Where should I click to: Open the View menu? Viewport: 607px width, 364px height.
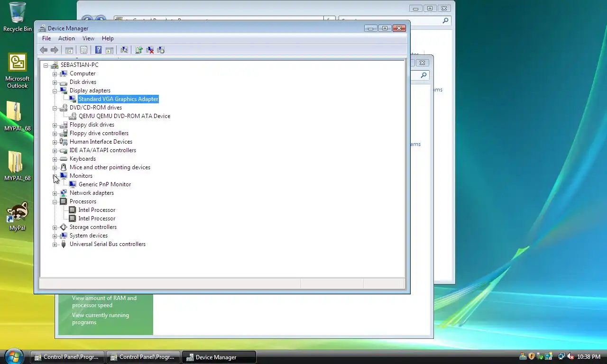click(88, 38)
